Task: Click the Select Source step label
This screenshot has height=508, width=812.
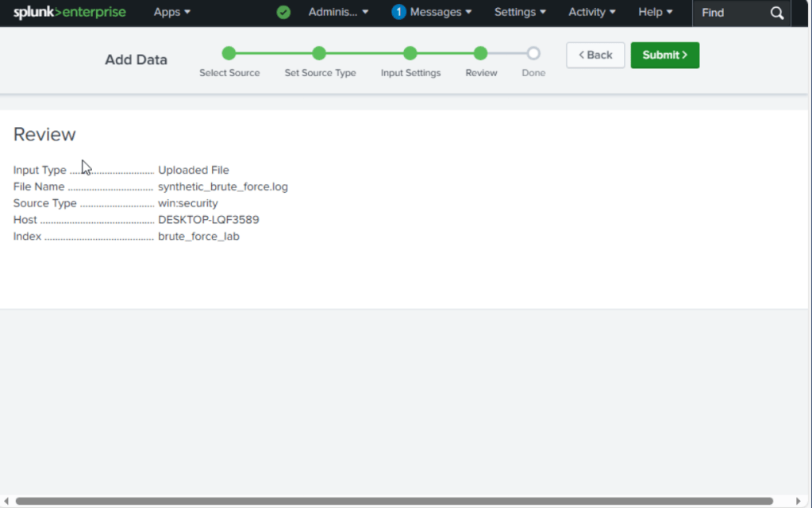Action: coord(229,73)
